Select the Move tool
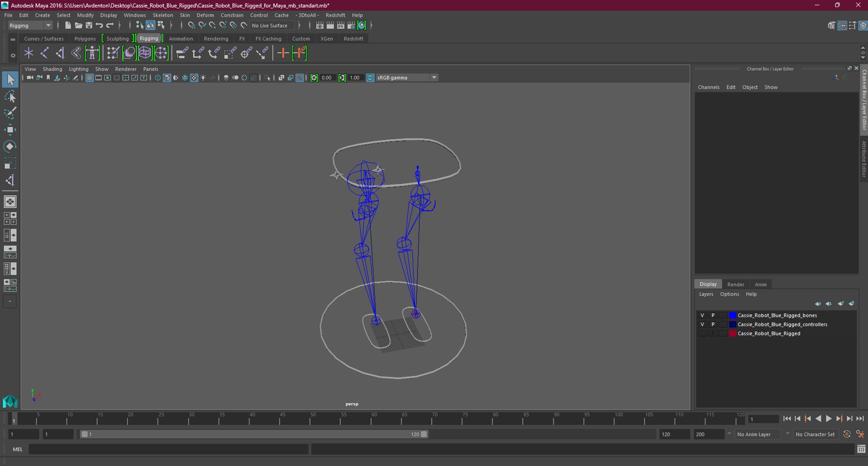Viewport: 868px width, 466px height. [10, 130]
